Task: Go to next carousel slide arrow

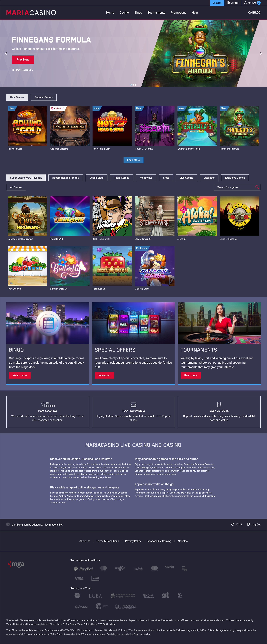Action: [261, 53]
